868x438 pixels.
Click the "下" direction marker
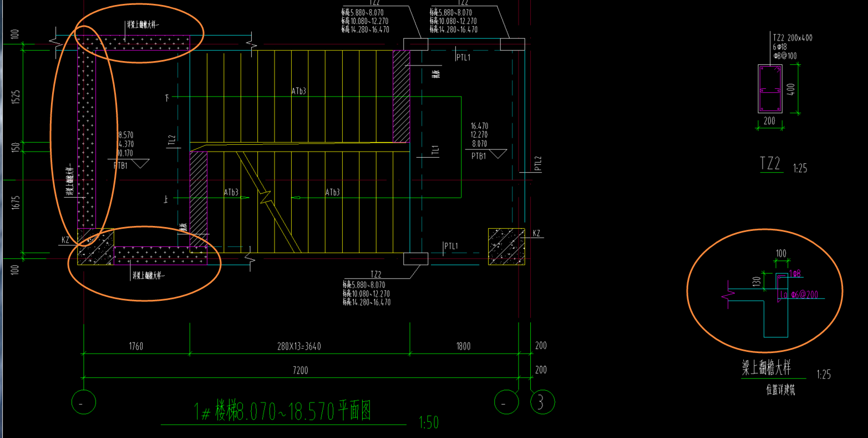(x=166, y=97)
